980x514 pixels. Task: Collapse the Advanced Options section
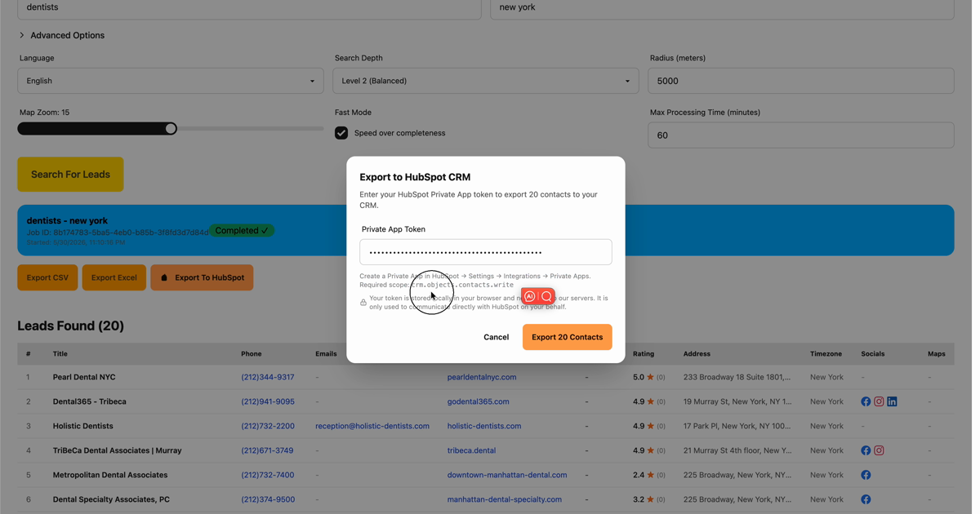62,35
